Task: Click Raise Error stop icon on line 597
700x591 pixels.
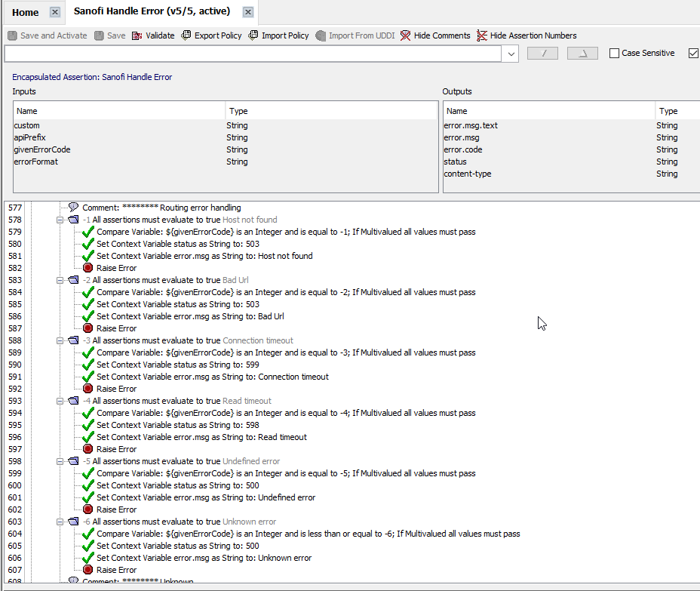Action: coord(88,448)
